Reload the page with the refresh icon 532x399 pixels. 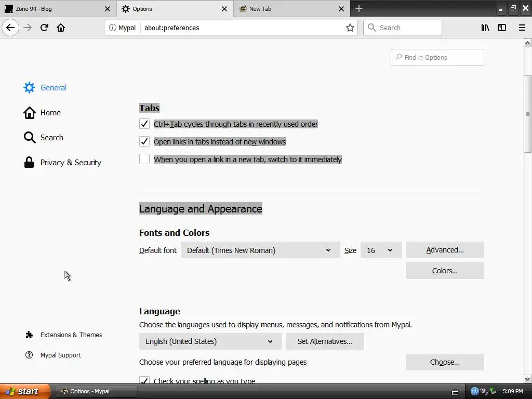(44, 28)
